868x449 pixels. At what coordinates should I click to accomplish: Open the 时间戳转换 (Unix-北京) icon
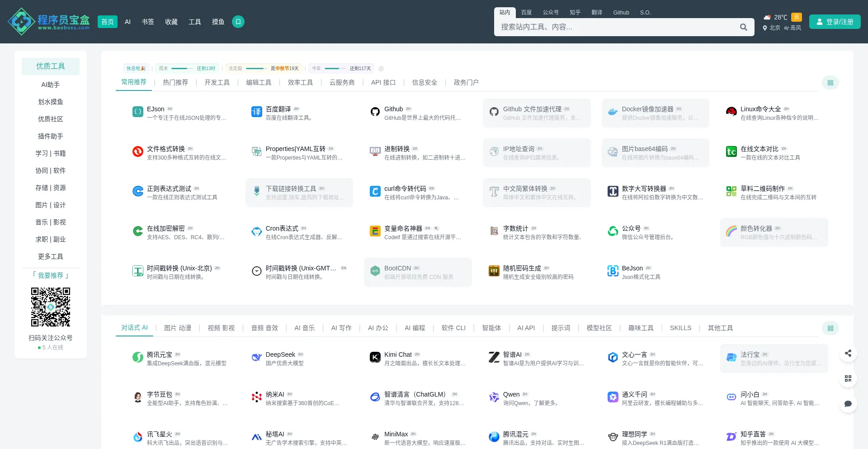(138, 271)
